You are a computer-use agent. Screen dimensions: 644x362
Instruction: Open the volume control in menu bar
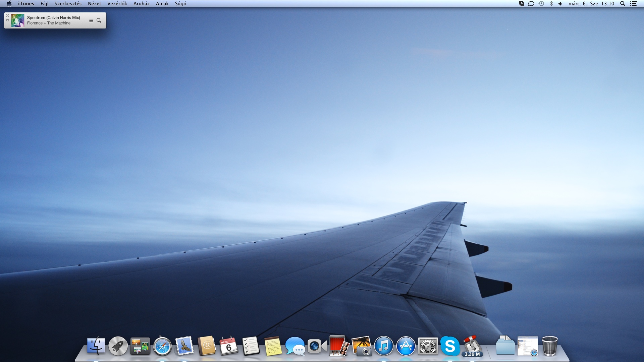(x=560, y=4)
